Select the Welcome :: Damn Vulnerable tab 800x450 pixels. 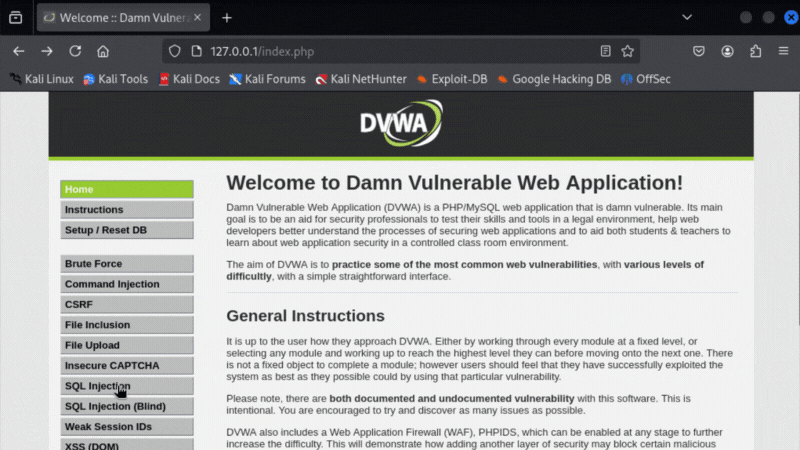coord(123,17)
